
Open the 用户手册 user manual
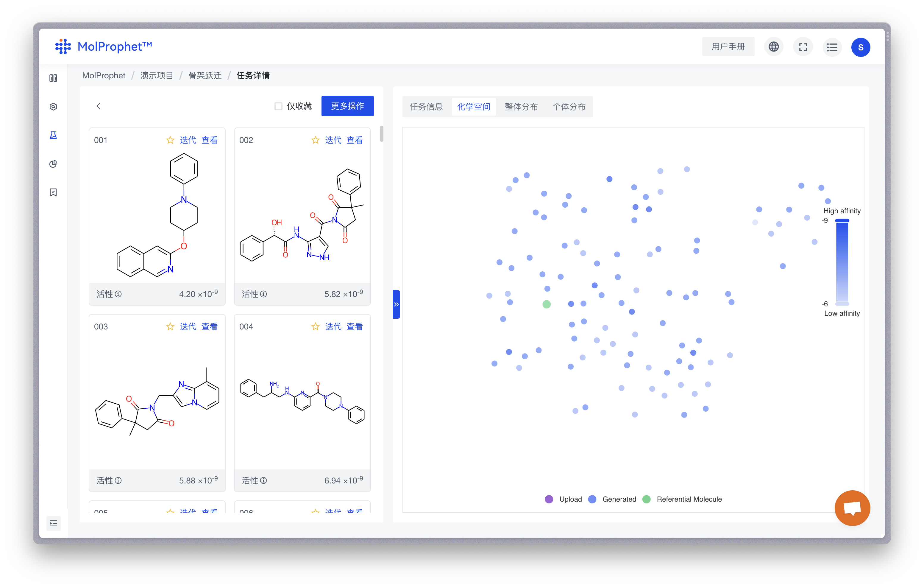[x=728, y=47]
